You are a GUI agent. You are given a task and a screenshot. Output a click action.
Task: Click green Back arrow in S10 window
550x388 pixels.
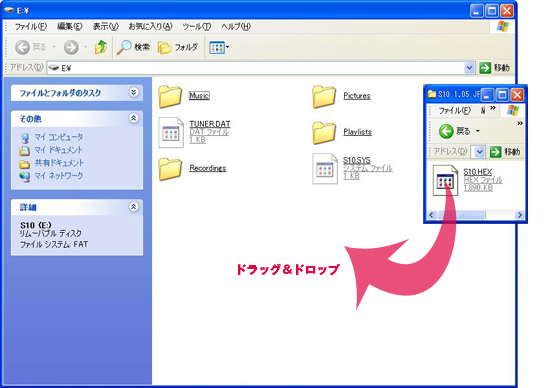pyautogui.click(x=446, y=131)
